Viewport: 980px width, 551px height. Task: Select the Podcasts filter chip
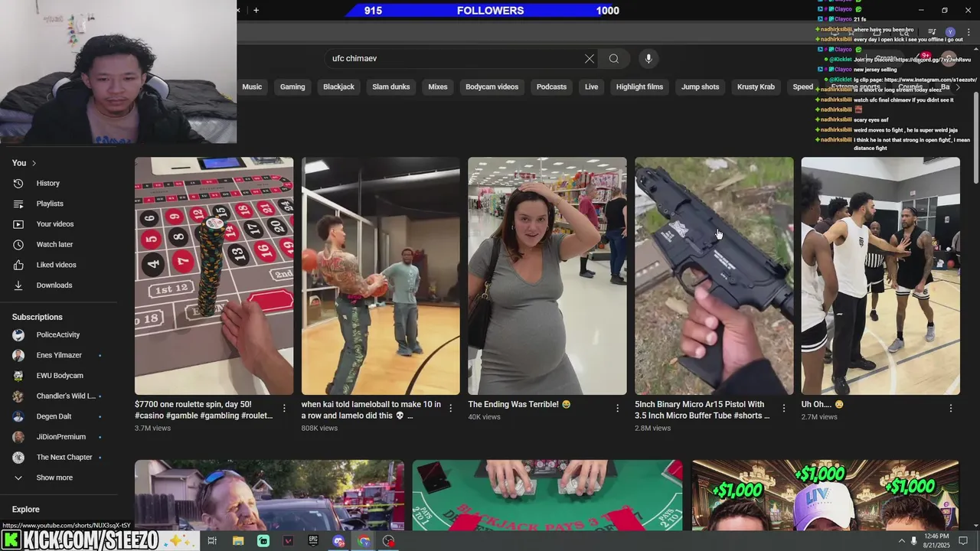click(551, 87)
